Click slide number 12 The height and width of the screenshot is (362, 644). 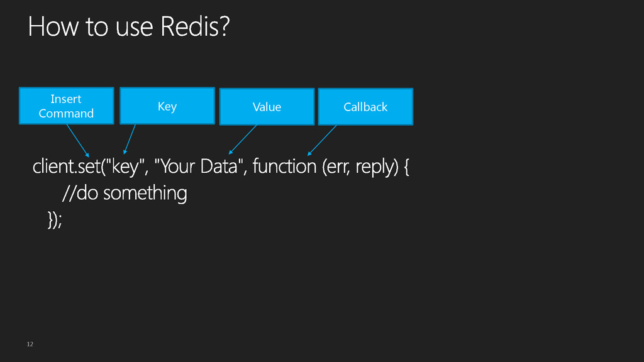point(30,344)
